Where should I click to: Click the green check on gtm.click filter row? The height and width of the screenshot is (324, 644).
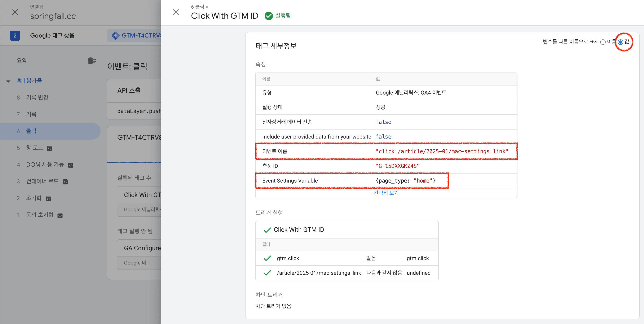click(267, 258)
